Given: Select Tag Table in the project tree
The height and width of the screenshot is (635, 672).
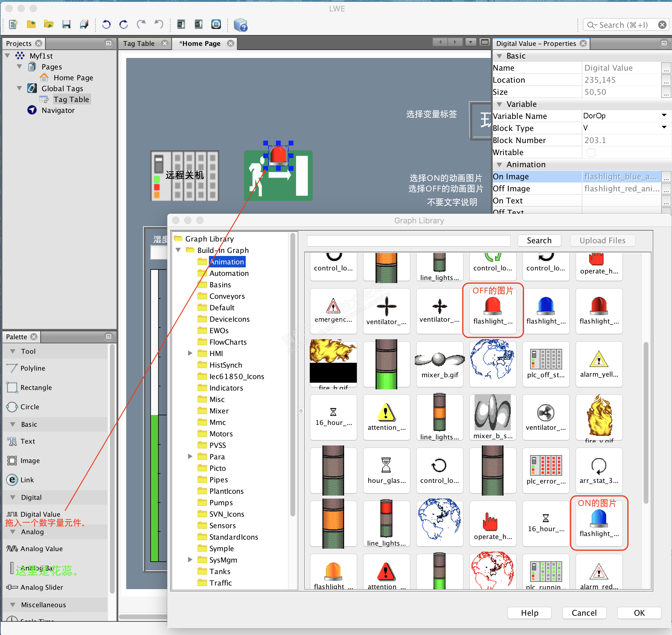Looking at the screenshot, I should (71, 100).
